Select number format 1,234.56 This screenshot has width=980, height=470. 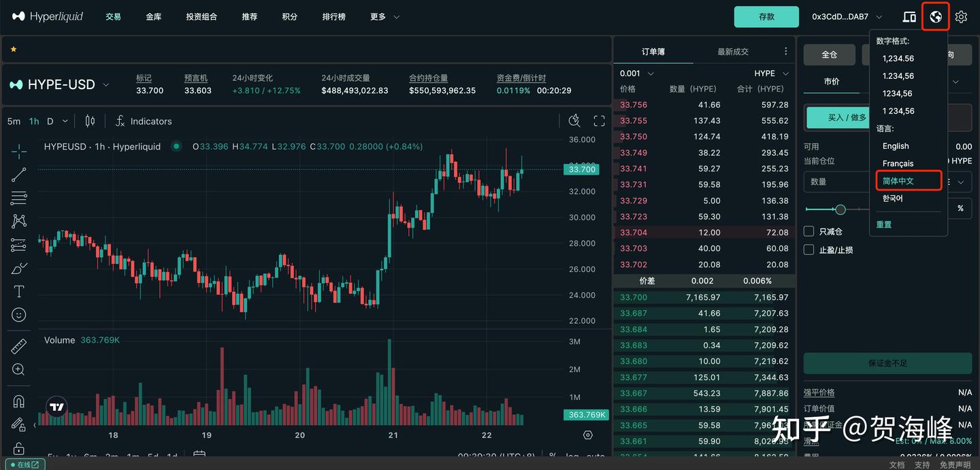pyautogui.click(x=898, y=58)
